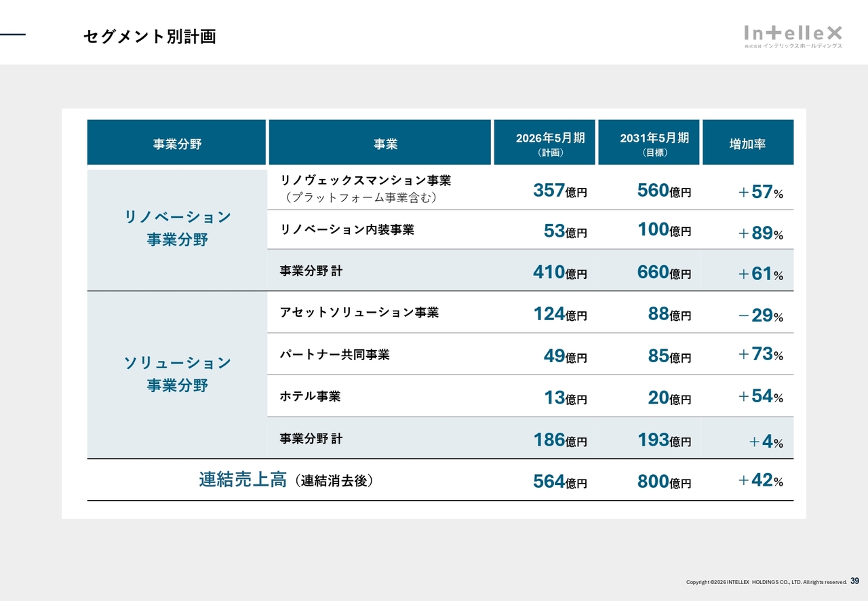The image size is (868, 601).
Task: Click the アセットソリューション事業 row label
Action: point(359,313)
